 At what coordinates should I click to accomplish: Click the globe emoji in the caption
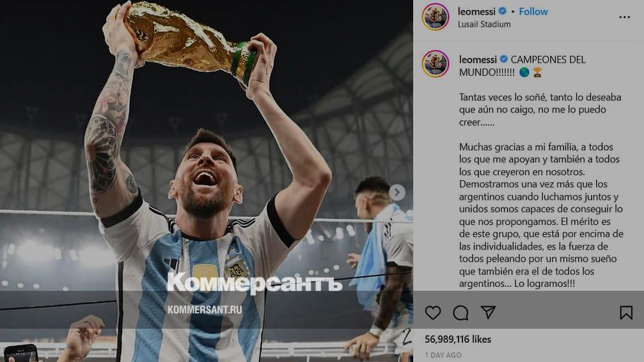point(524,73)
